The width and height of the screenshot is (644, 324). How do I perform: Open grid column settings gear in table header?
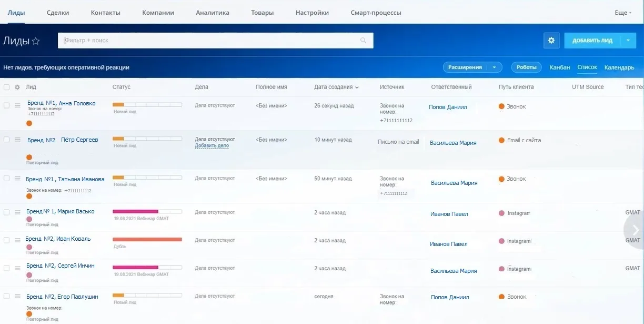tap(17, 87)
